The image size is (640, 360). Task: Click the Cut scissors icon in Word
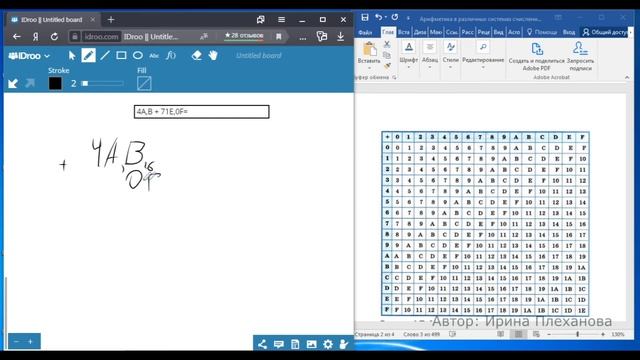[x=387, y=44]
